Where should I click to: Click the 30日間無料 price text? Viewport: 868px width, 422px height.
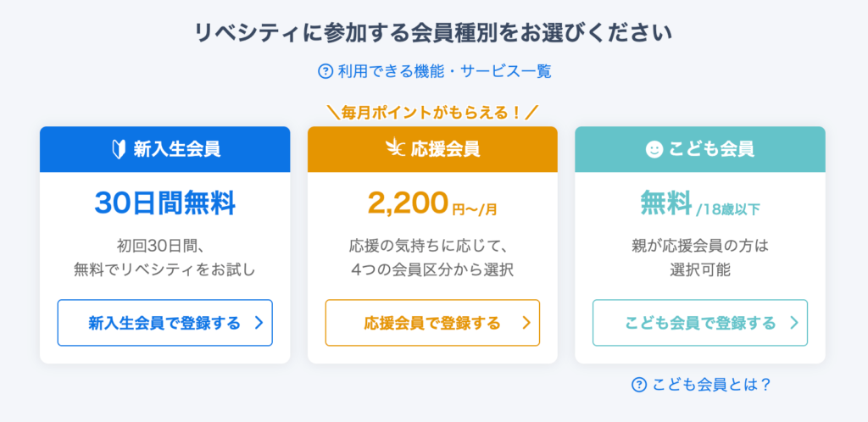pyautogui.click(x=165, y=203)
